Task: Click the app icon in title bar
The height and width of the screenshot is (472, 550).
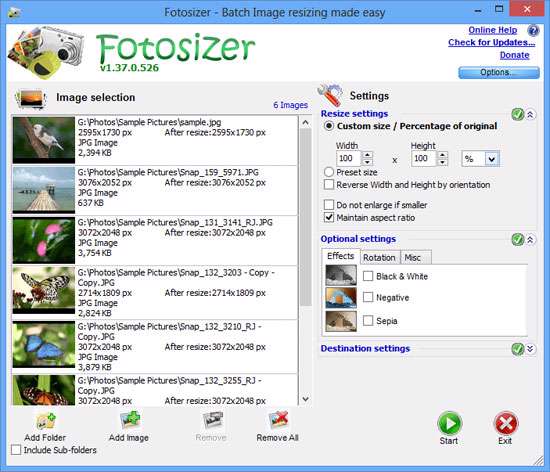Action: [14, 13]
